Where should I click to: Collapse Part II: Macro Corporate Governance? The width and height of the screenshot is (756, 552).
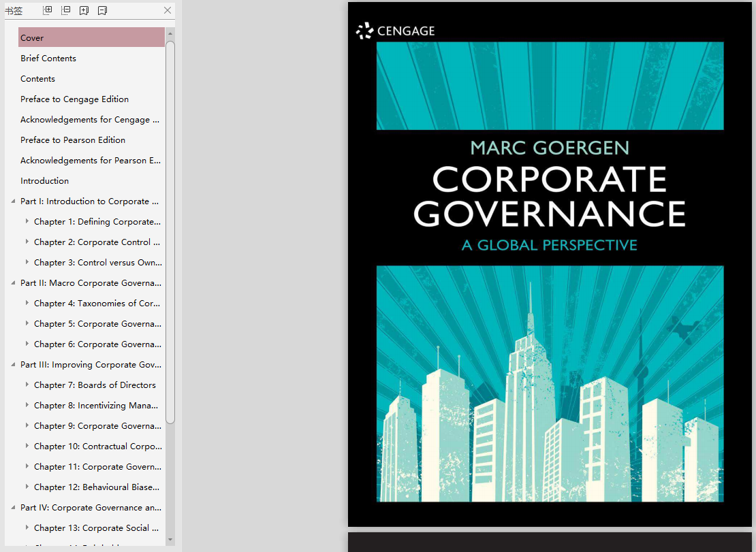[13, 282]
